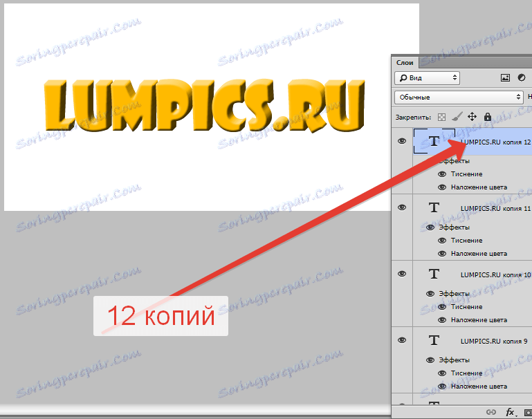Toggle Эффекты visibility on копия 11
The height and width of the screenshot is (419, 532).
coord(430,227)
